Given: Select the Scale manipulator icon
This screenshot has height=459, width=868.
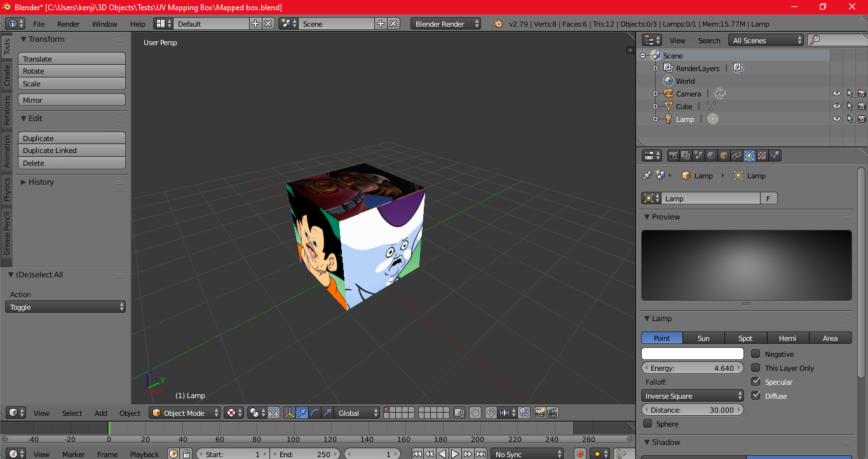Looking at the screenshot, I should click(328, 413).
